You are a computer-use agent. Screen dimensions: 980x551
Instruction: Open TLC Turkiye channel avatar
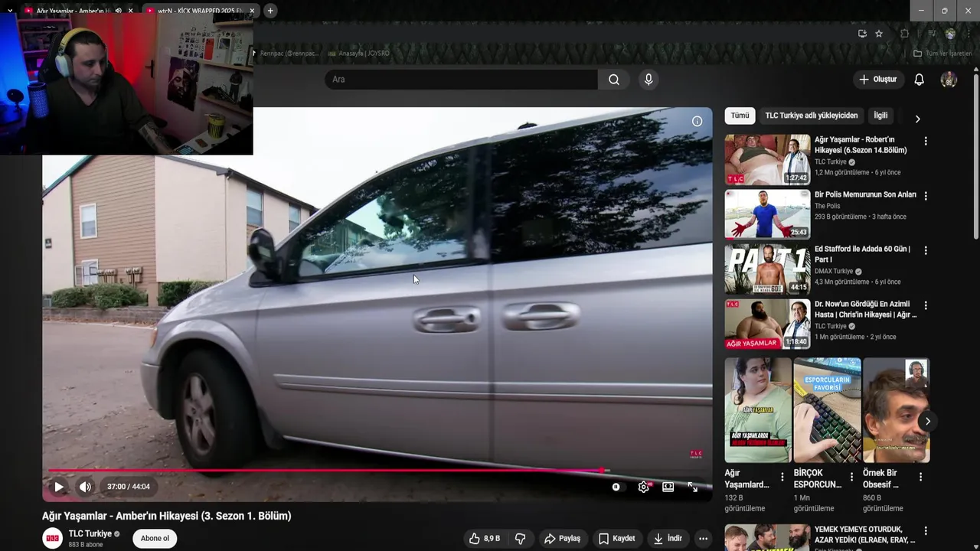52,538
